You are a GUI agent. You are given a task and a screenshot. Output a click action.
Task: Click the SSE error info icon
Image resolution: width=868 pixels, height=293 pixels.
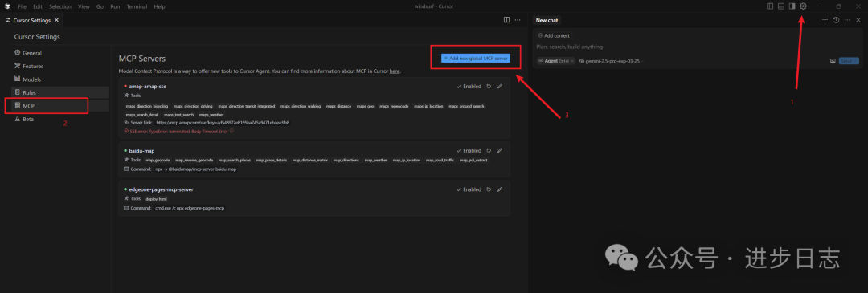pos(231,131)
